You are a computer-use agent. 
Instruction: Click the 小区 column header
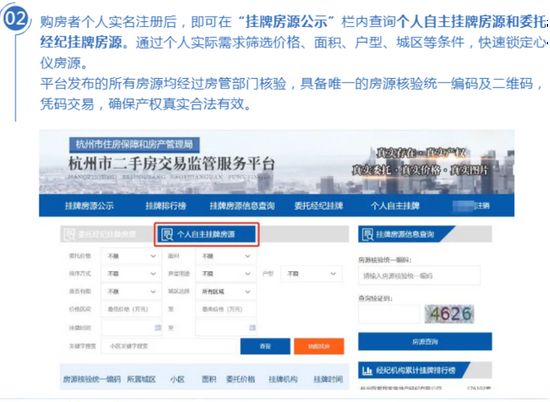177,379
